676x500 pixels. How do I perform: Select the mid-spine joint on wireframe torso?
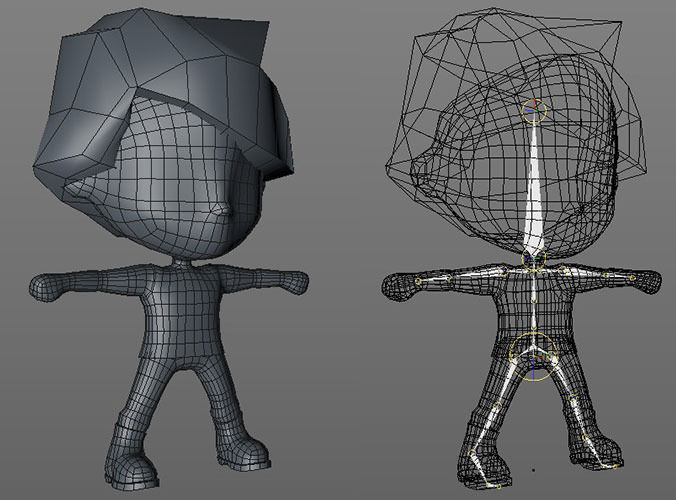[533, 300]
